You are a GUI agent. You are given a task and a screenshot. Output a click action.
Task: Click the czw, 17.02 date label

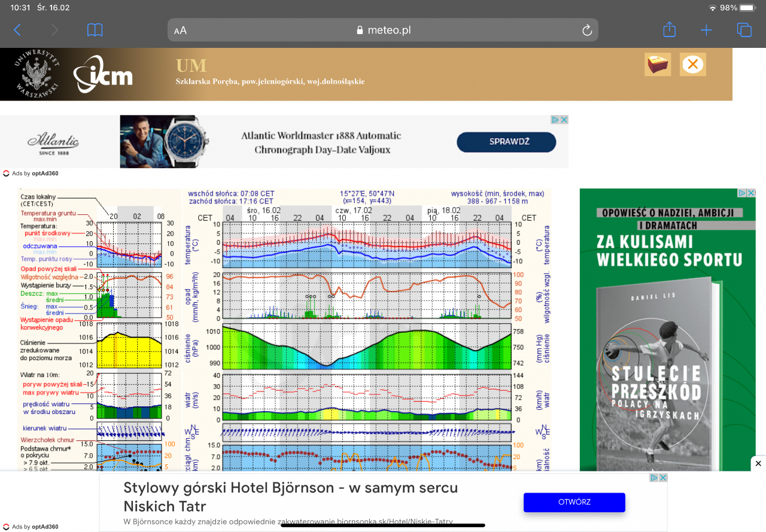point(353,211)
